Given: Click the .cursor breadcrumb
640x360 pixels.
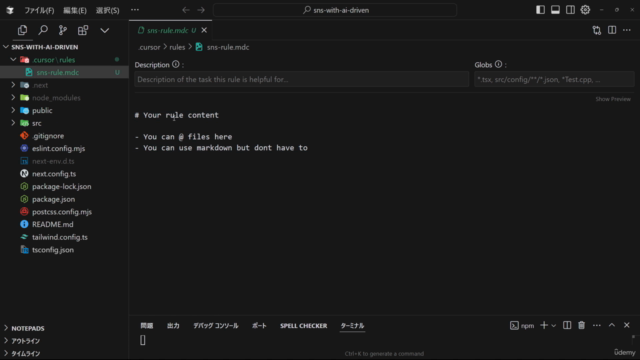Looking at the screenshot, I should pyautogui.click(x=149, y=47).
